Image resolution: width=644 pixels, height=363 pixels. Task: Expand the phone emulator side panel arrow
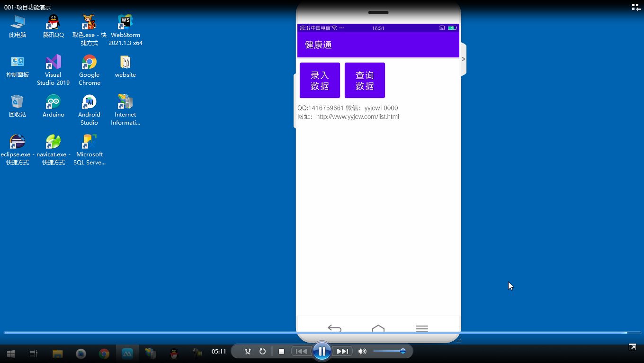(464, 59)
